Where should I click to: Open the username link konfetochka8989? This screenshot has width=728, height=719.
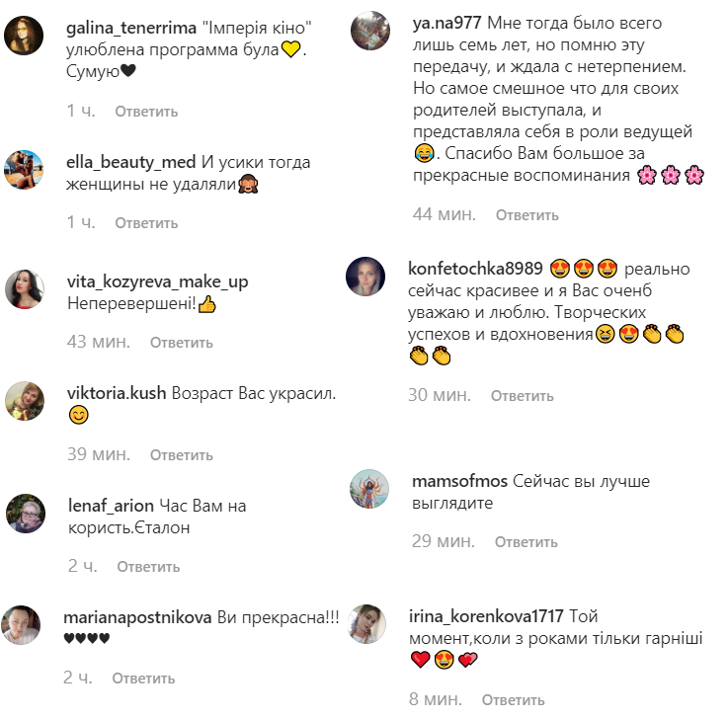tap(475, 269)
